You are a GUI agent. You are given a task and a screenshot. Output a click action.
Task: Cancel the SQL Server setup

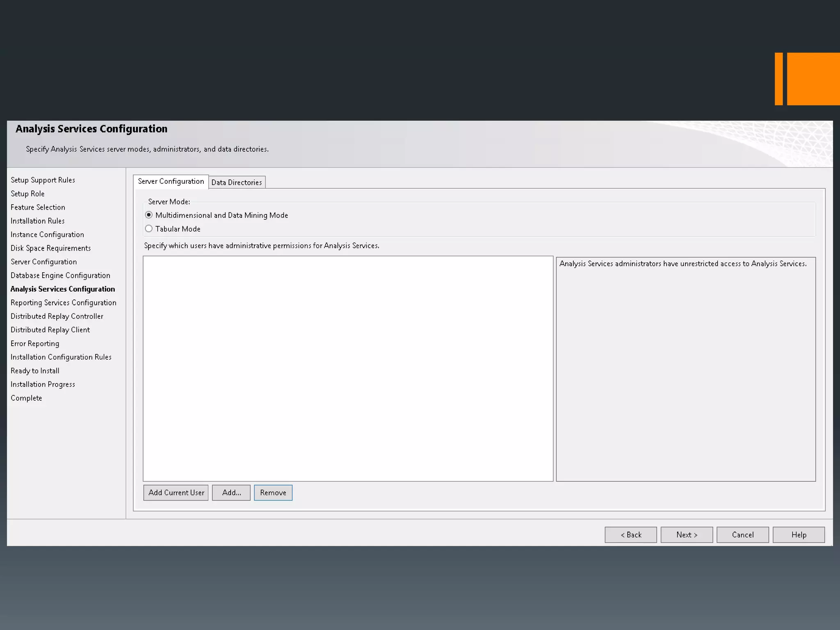743,535
